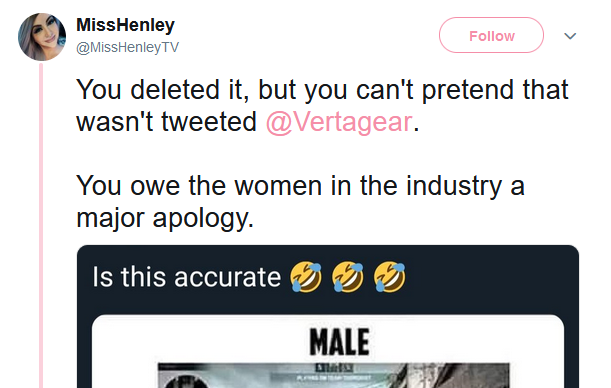Click the "You owe the women" sentence
This screenshot has height=388, width=611.
pos(300,186)
